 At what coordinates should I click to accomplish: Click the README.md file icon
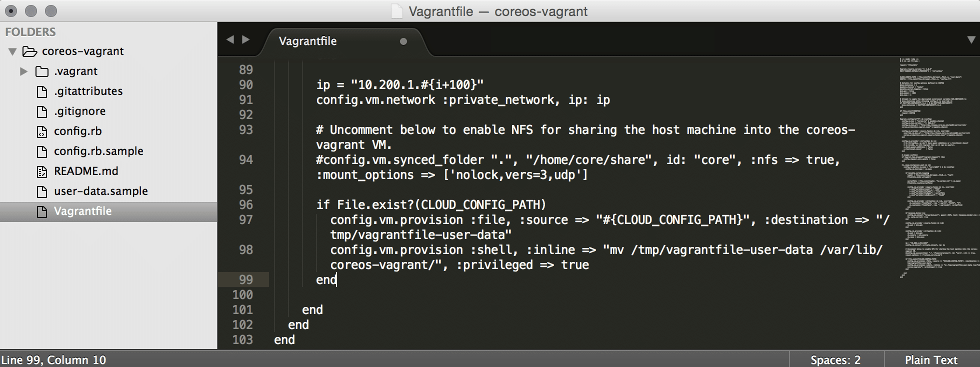click(x=42, y=171)
